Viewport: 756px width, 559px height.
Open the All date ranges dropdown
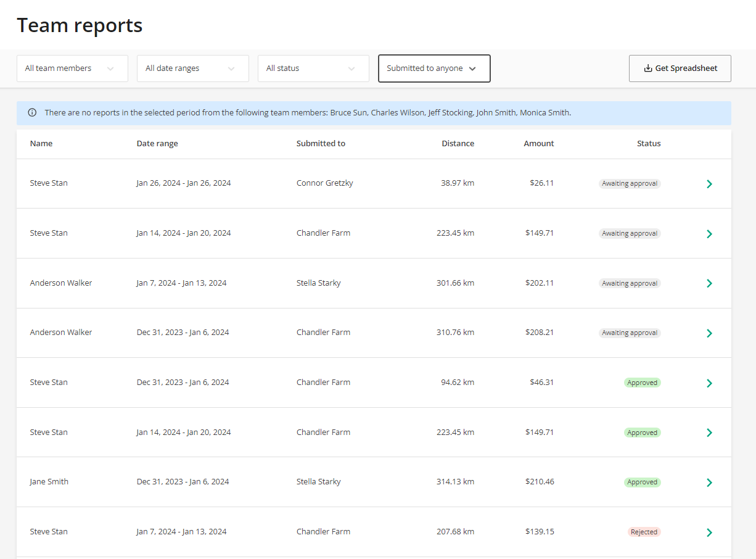193,68
